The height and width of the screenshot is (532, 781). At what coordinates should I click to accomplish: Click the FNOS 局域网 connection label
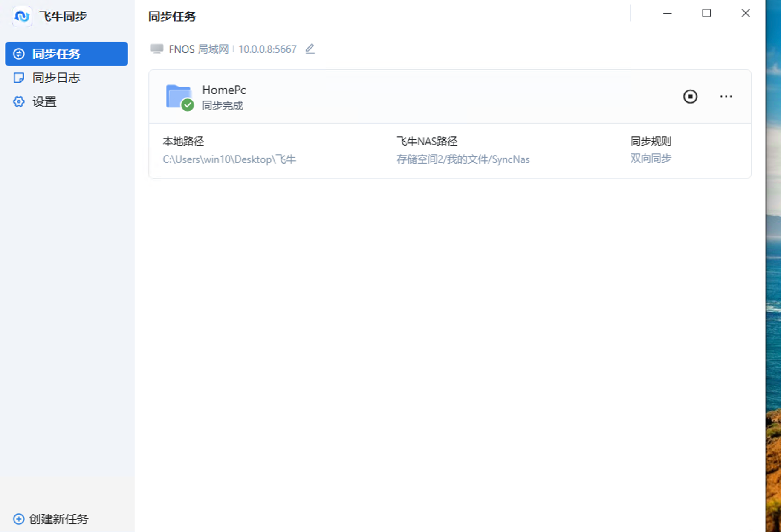click(199, 49)
